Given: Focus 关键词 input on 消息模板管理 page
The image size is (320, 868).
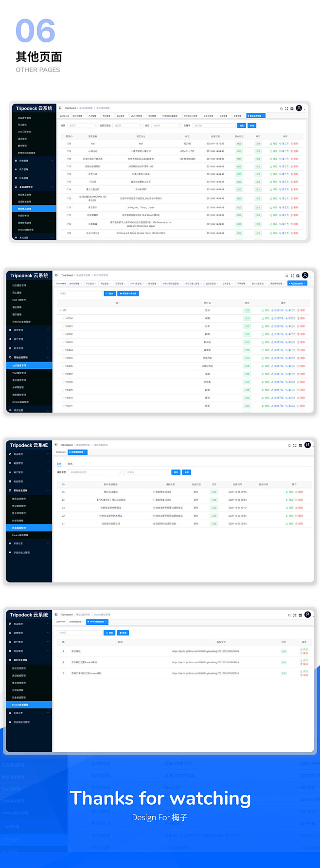Looking at the screenshot, I should (147, 472).
